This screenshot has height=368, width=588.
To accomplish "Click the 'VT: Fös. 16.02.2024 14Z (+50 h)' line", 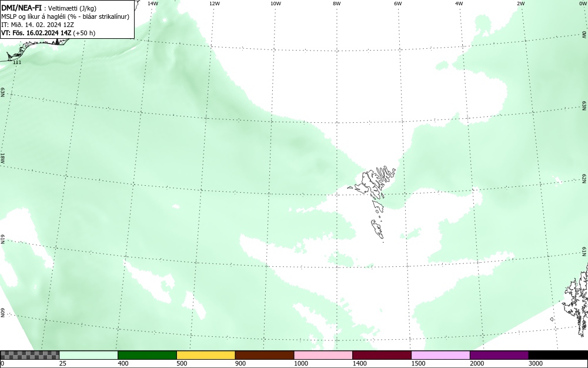I will point(48,33).
